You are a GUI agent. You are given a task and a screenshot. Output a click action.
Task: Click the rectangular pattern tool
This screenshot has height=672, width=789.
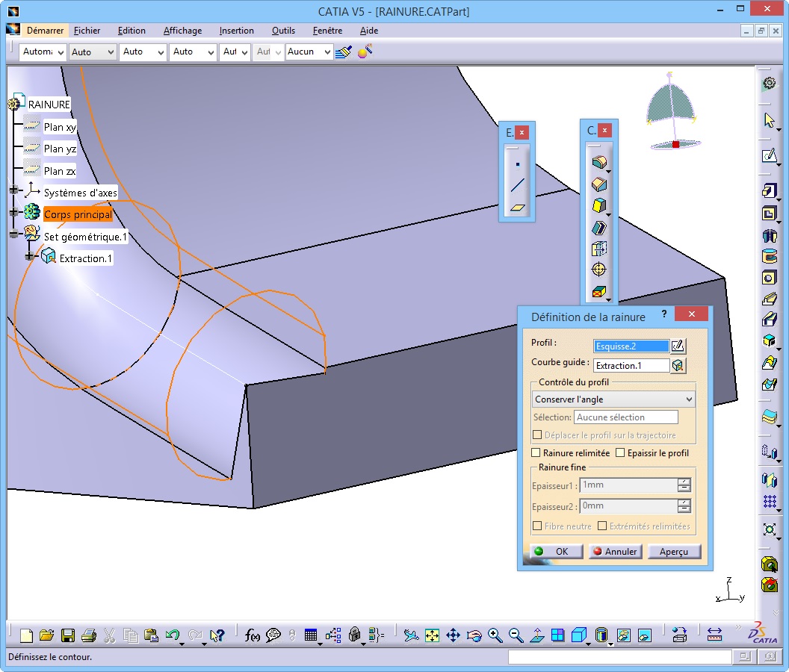[x=769, y=502]
